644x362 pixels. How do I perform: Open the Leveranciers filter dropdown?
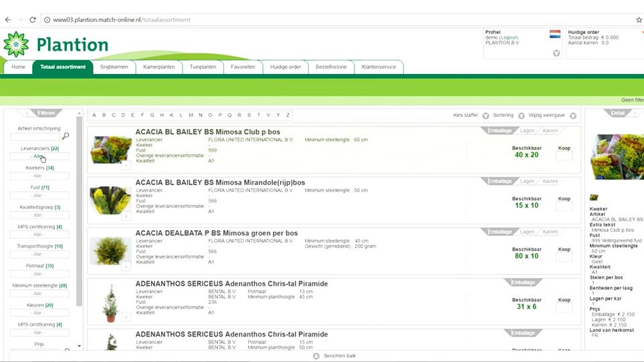[40, 156]
